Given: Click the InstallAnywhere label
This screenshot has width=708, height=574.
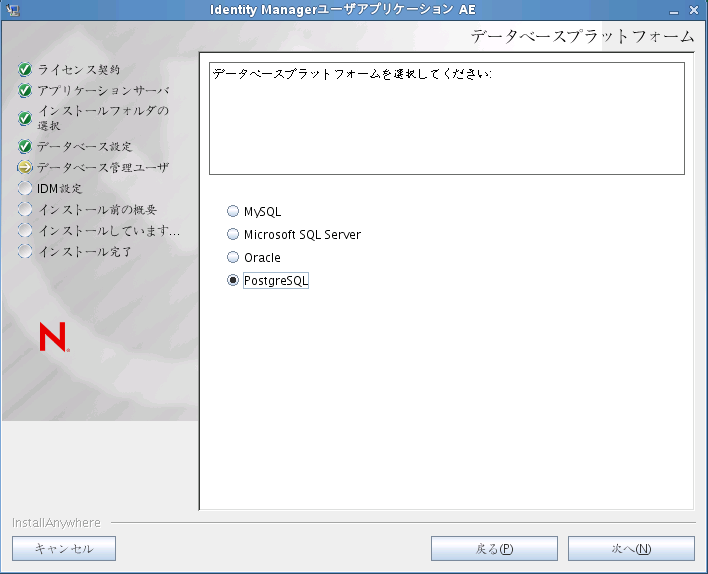Looking at the screenshot, I should click(x=56, y=523).
